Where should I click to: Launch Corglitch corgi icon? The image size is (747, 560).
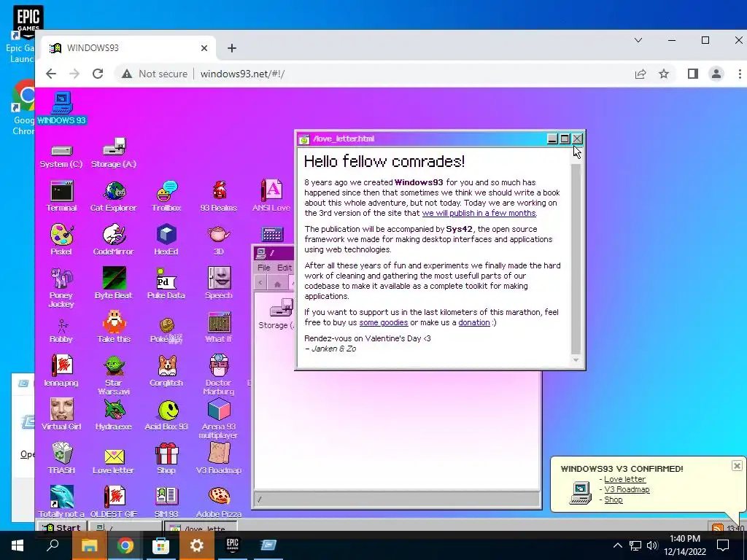pos(166,370)
